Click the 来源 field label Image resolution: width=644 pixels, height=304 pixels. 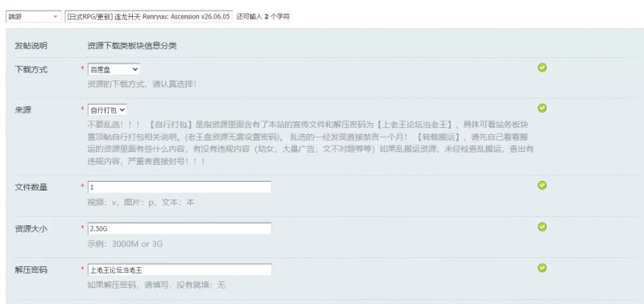click(23, 110)
